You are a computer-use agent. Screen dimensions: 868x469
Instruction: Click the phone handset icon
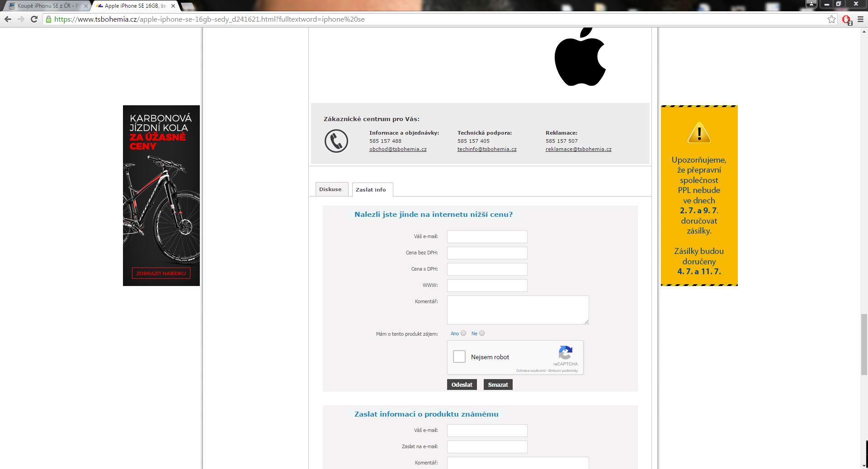click(336, 141)
